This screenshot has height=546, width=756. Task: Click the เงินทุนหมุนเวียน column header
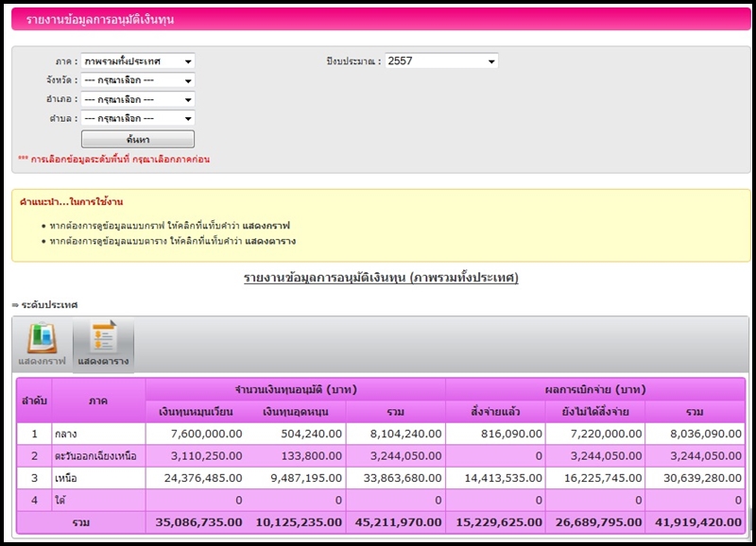pyautogui.click(x=196, y=411)
